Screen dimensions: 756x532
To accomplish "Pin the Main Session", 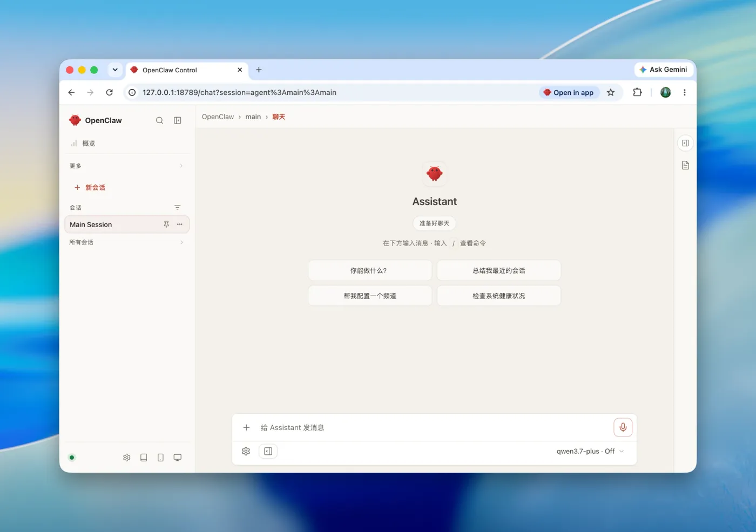I will [x=166, y=224].
